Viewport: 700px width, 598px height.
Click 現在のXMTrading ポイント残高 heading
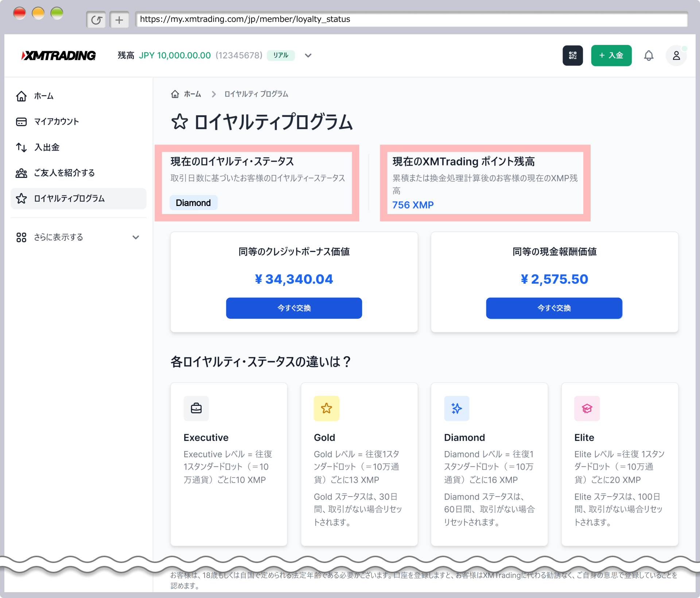click(464, 162)
